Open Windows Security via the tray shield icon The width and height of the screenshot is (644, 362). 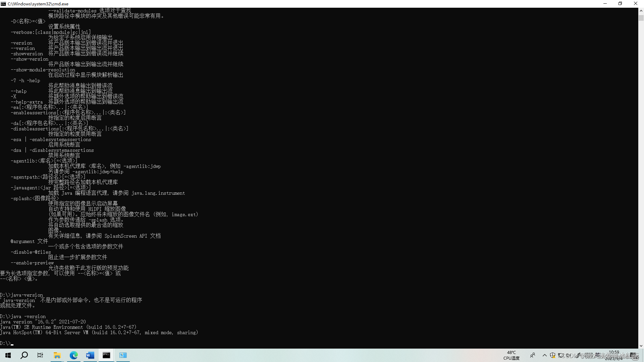pyautogui.click(x=552, y=356)
